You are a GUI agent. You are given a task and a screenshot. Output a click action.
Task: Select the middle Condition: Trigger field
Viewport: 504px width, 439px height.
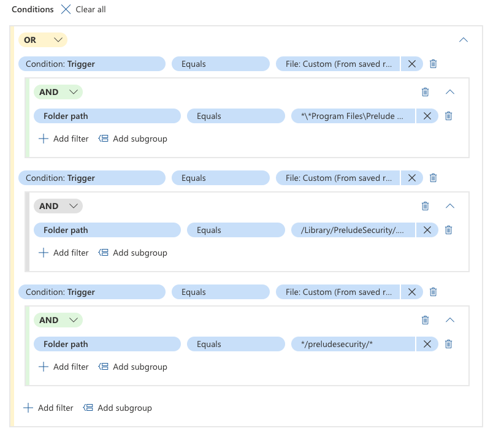(x=91, y=178)
